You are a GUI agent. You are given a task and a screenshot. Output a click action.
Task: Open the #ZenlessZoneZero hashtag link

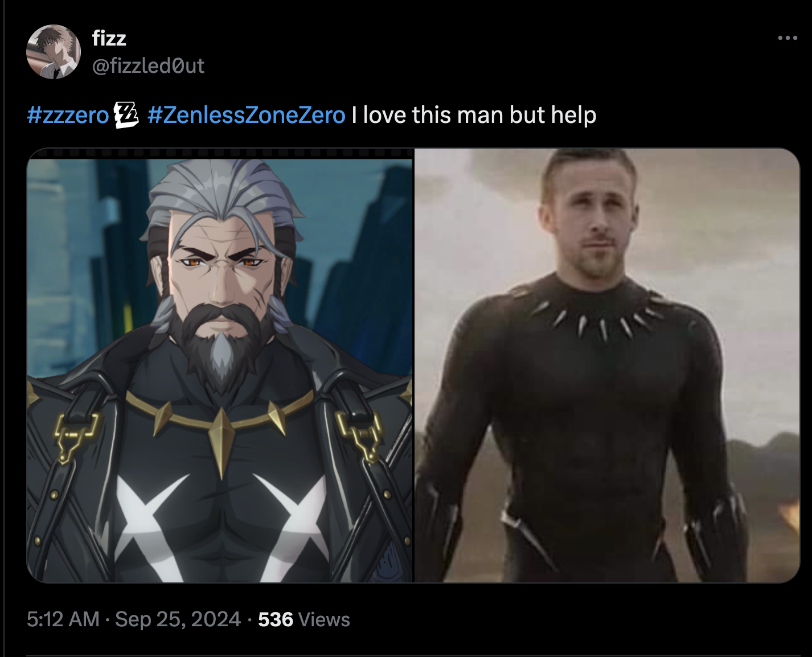tap(246, 115)
